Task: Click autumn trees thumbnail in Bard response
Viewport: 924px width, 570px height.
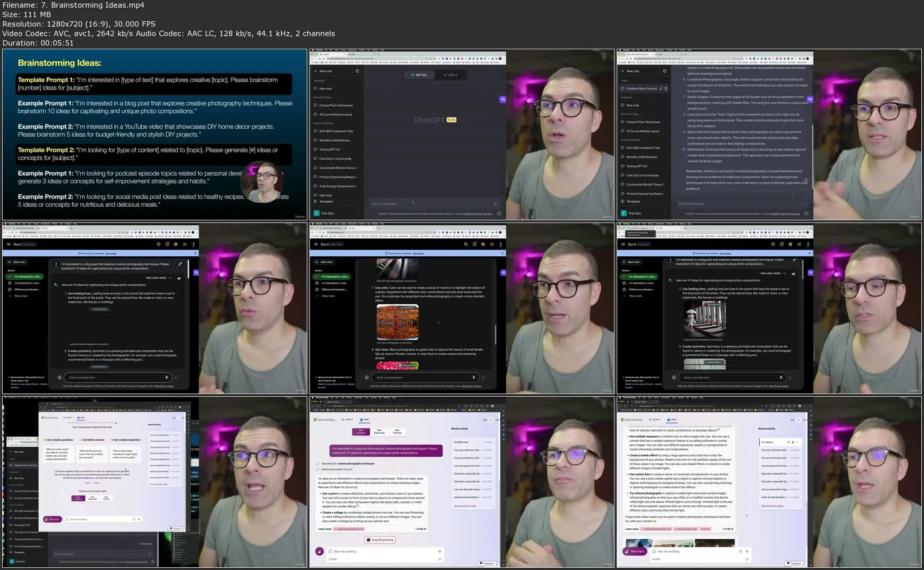Action: (x=397, y=322)
